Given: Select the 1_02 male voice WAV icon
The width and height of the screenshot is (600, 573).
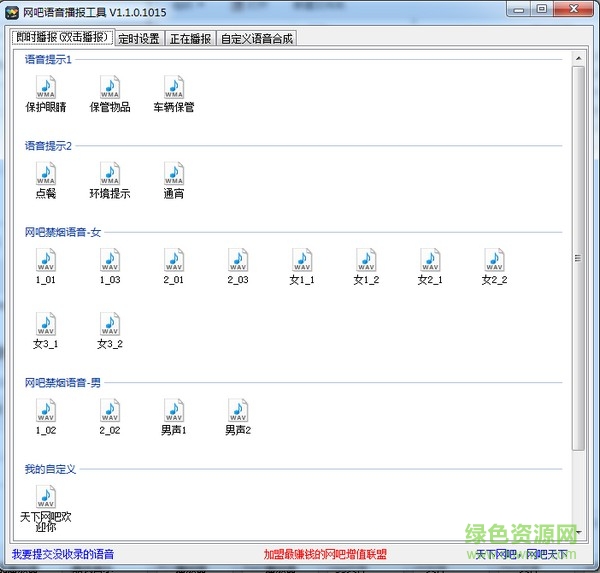Looking at the screenshot, I should click(46, 410).
